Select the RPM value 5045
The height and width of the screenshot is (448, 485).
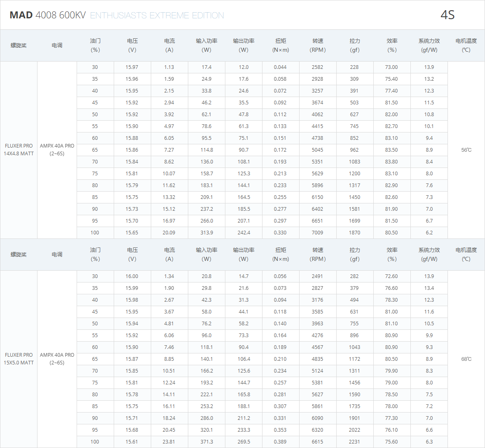(x=317, y=150)
